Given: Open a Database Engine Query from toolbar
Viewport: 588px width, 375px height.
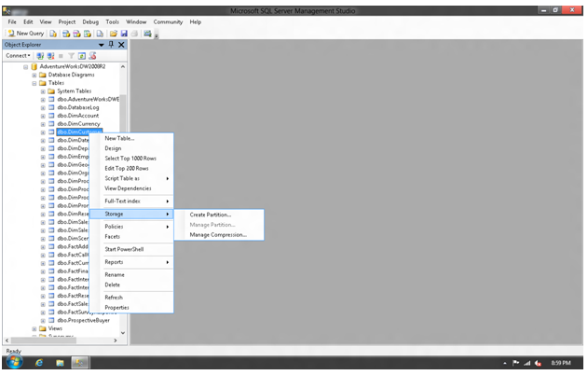Looking at the screenshot, I should click(x=53, y=34).
